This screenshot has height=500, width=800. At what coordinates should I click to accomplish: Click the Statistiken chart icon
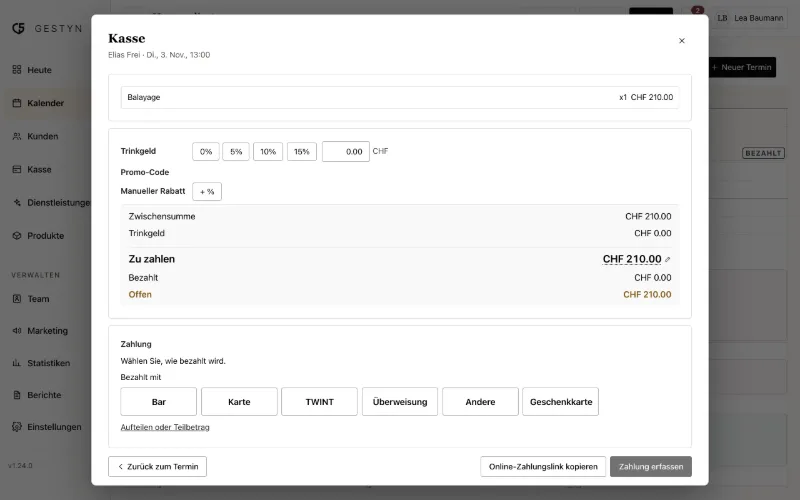[x=17, y=363]
